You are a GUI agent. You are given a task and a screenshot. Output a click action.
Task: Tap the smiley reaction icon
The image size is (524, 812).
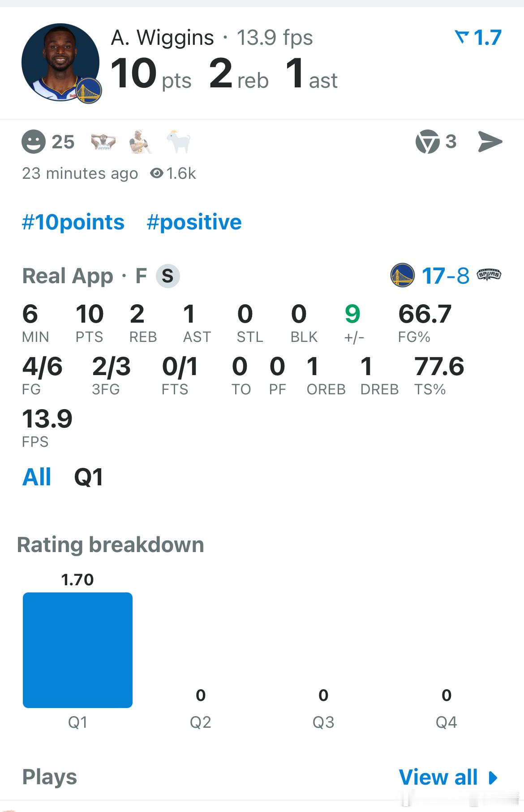[x=34, y=142]
